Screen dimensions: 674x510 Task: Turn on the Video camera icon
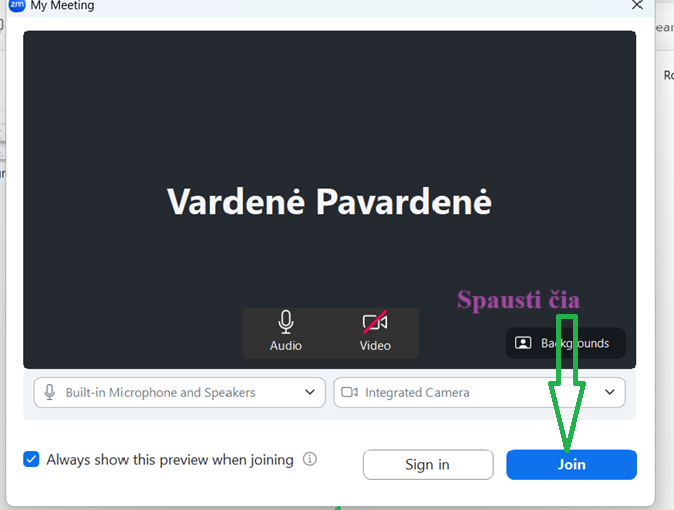pyautogui.click(x=375, y=322)
